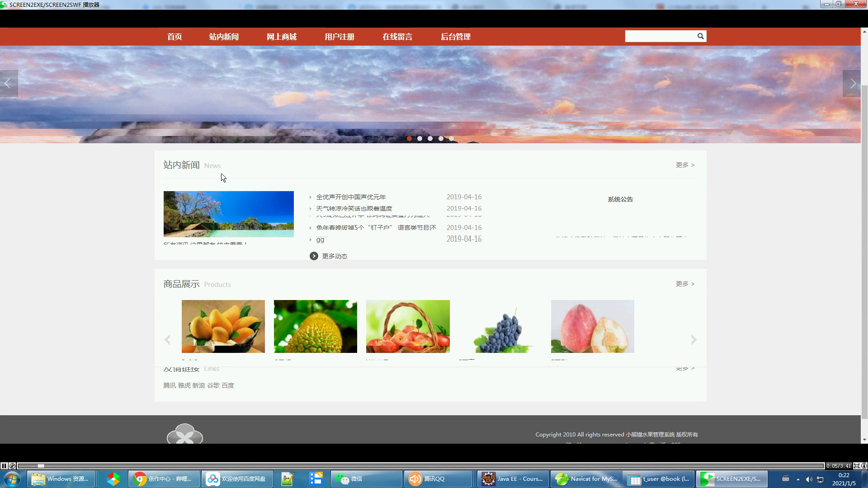The width and height of the screenshot is (868, 488).
Task: Open 新浪 friendly link
Action: pos(198,385)
